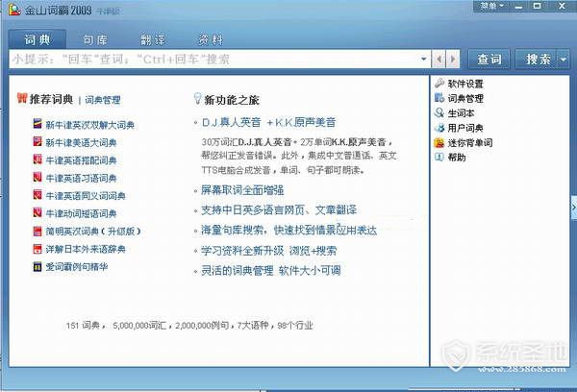Open D.J.真人英音 + K.K.原声美音 feature link
The height and width of the screenshot is (392, 577).
click(x=268, y=122)
